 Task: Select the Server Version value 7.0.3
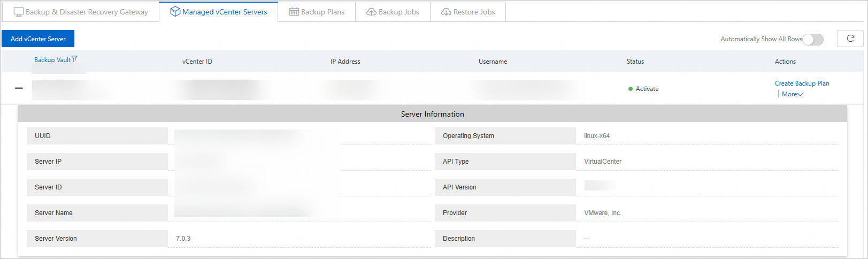click(183, 239)
